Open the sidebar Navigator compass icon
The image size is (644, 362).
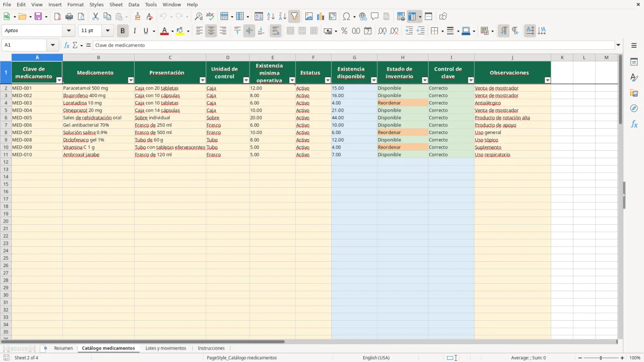634,108
